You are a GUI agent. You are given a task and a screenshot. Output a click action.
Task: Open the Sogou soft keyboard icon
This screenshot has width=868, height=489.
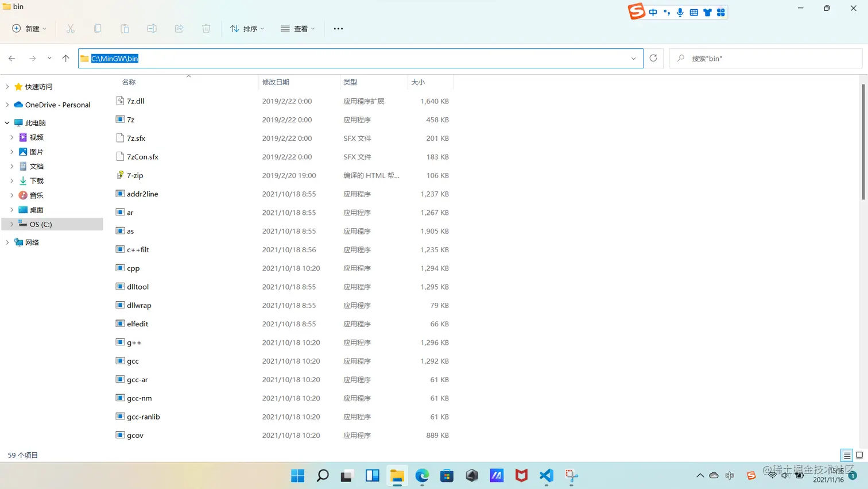click(x=693, y=11)
